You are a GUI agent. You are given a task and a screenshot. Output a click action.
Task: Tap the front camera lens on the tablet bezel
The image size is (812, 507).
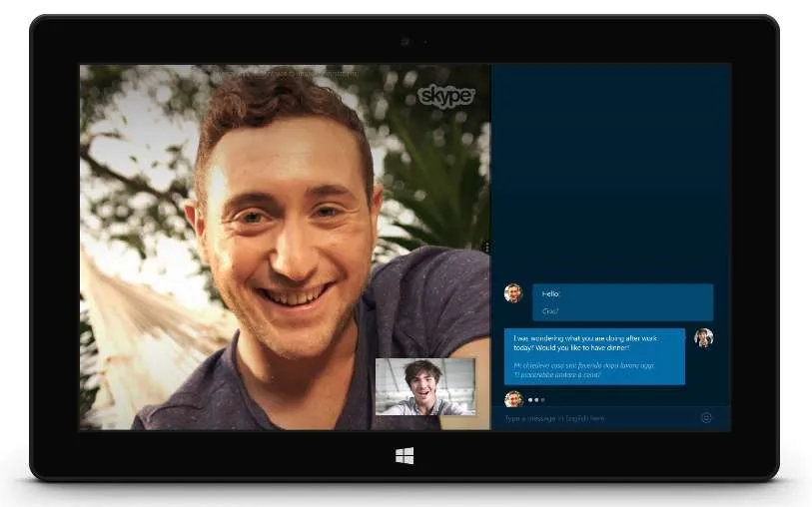tap(406, 41)
